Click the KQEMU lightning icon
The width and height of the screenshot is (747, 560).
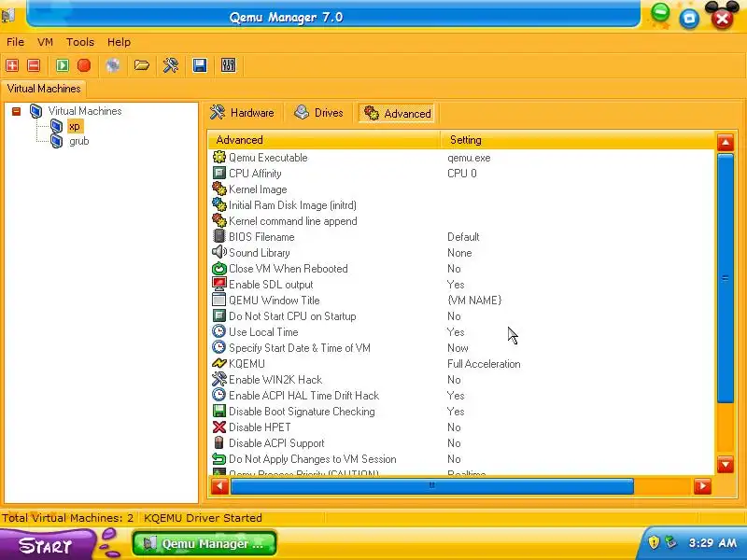tap(219, 363)
